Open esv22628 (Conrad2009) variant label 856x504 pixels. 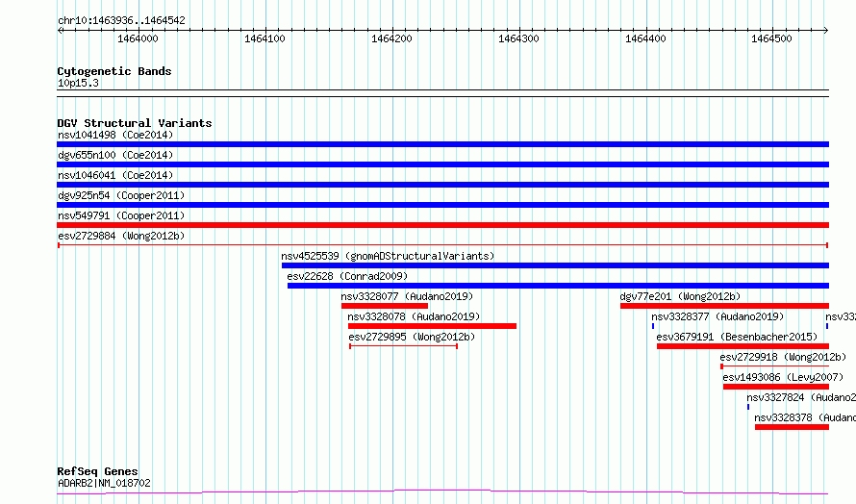(347, 276)
